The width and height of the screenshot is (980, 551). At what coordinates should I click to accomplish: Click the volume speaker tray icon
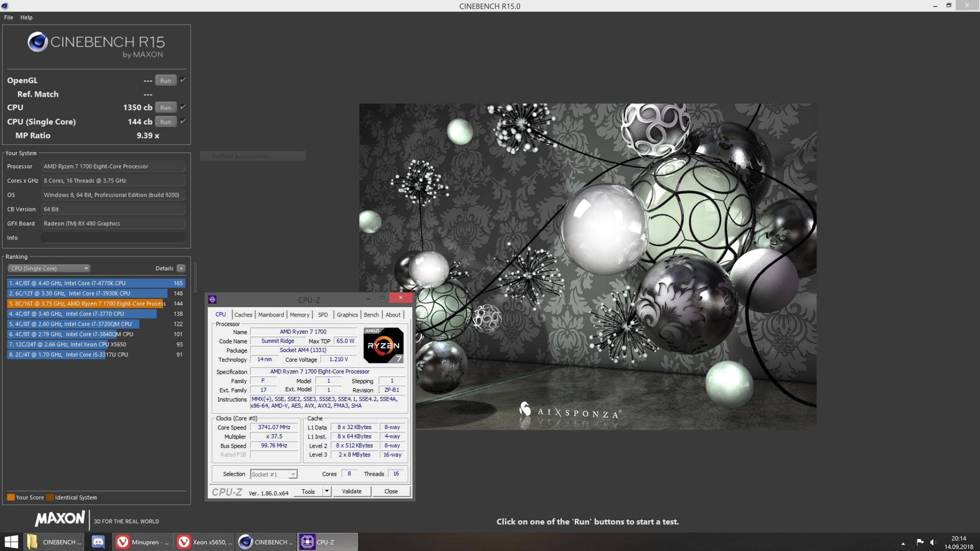coord(933,542)
